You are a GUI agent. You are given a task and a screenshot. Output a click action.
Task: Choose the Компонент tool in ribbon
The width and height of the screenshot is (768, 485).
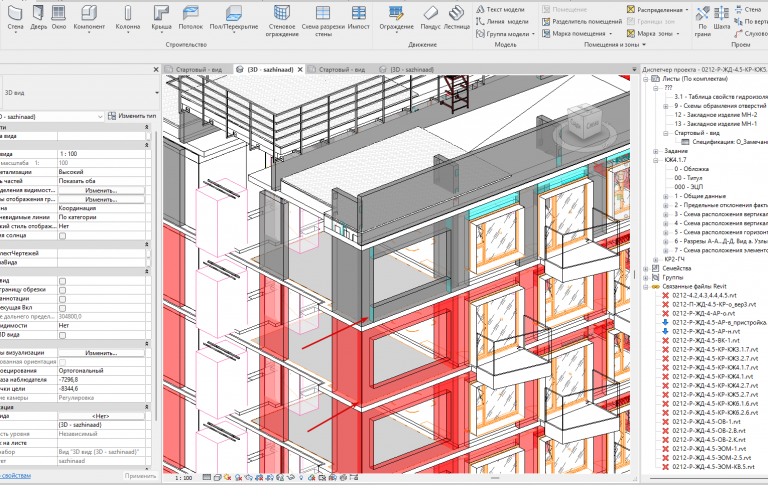coord(89,17)
